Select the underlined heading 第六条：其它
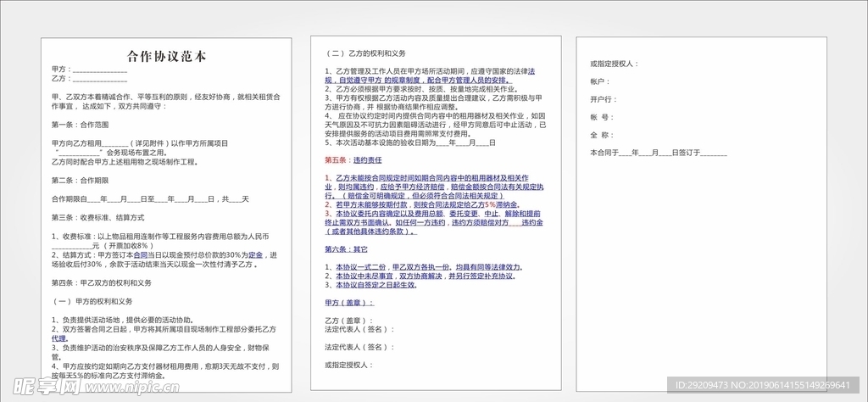 coord(346,249)
